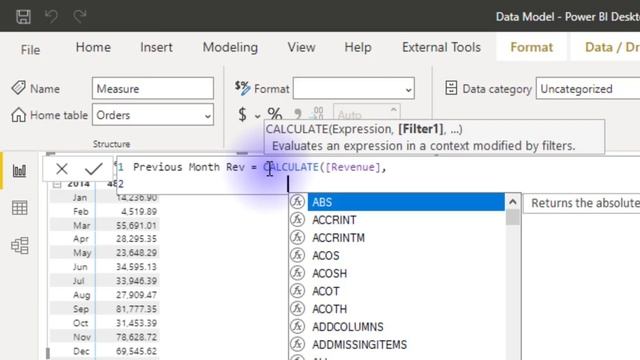Click the Nov row value 78,628.72
640x360 pixels.
click(x=136, y=337)
